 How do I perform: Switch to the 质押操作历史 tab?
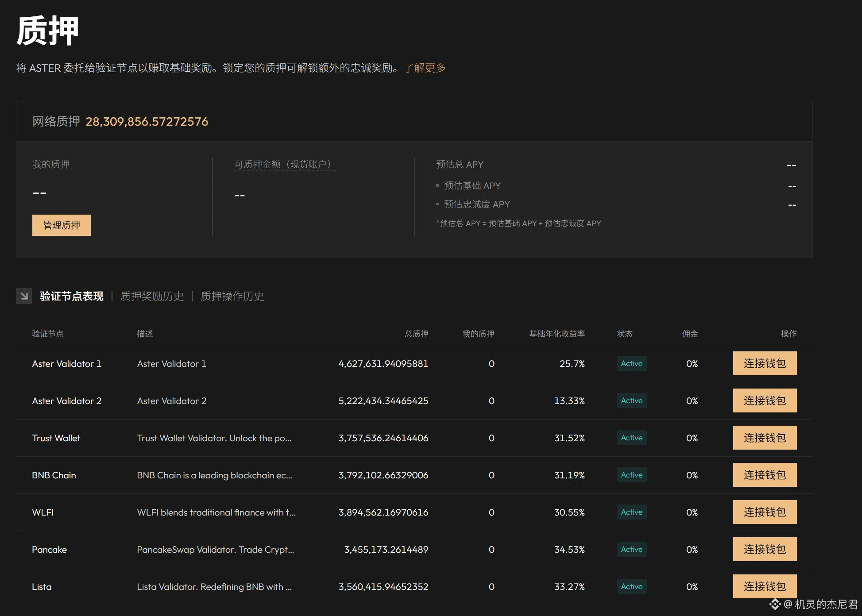coord(232,296)
